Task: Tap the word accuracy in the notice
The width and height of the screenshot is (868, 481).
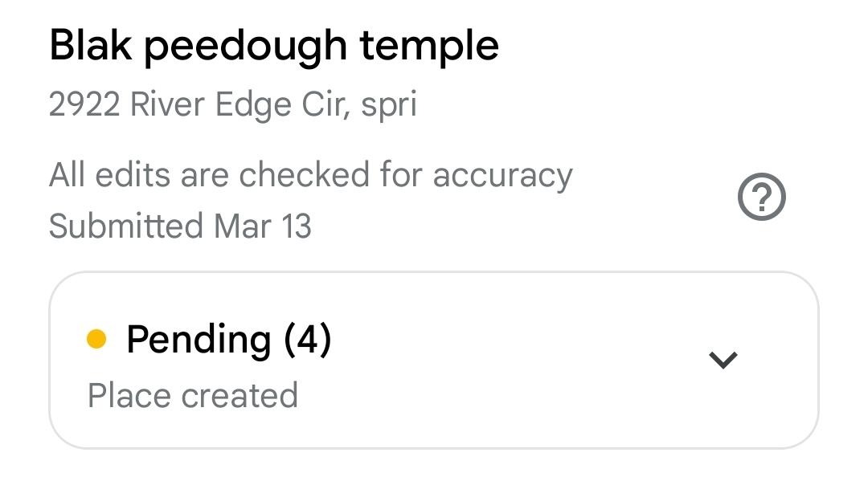Action: (502, 175)
